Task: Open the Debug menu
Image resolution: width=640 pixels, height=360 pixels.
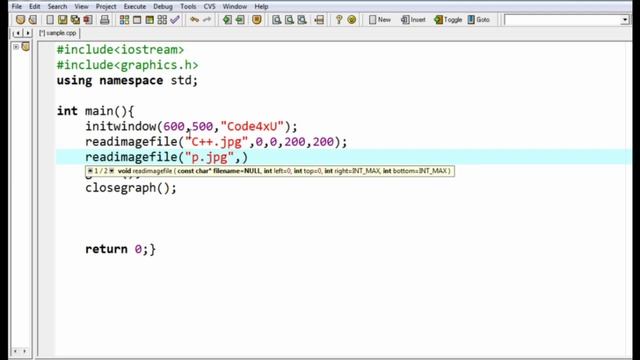Action: pyautogui.click(x=163, y=7)
